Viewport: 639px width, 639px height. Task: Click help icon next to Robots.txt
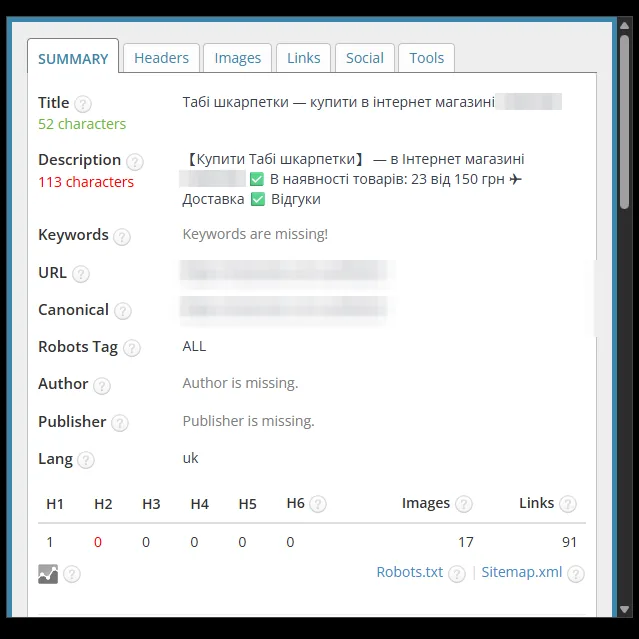[457, 574]
